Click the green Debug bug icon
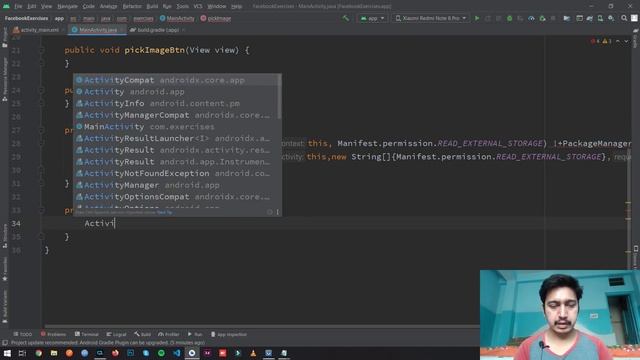640x360 pixels. pos(509,18)
